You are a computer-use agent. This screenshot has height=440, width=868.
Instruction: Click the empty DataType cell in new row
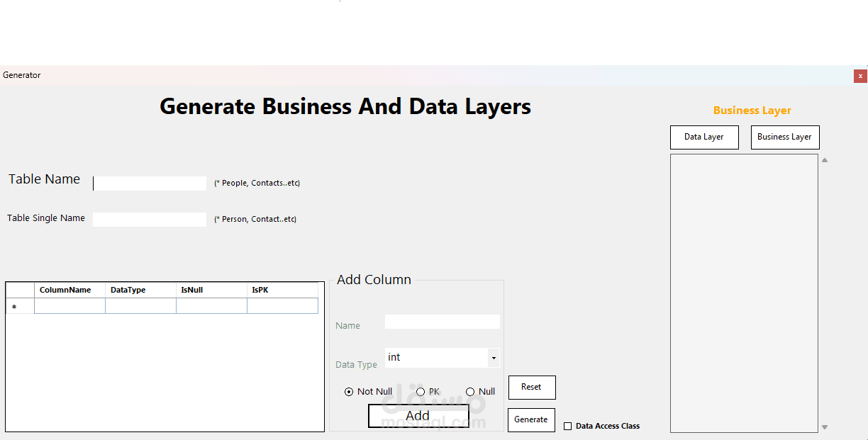(x=140, y=306)
